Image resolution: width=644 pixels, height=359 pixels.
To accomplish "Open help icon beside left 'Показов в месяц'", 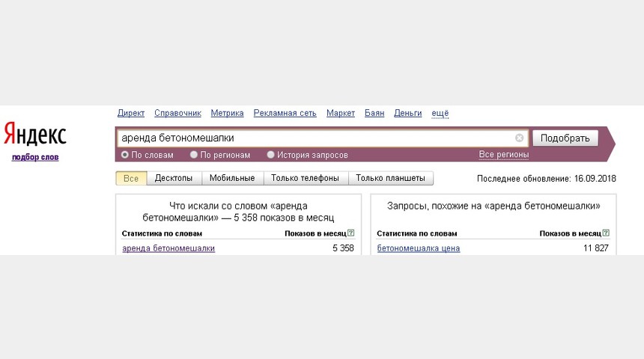I will [x=350, y=233].
